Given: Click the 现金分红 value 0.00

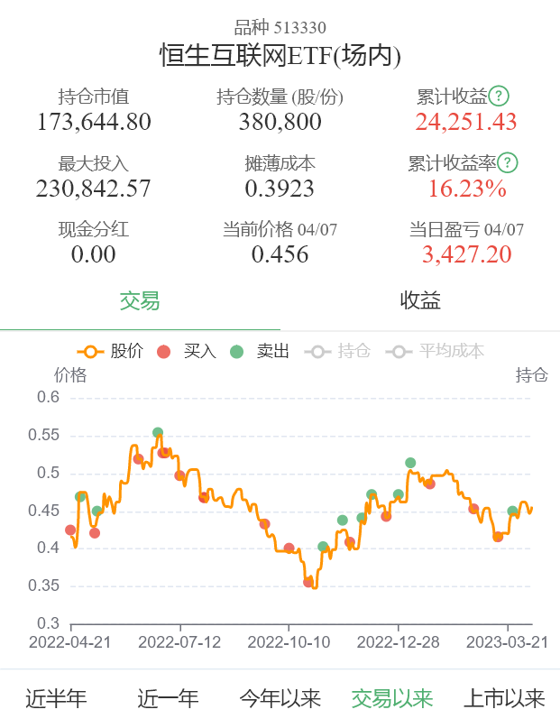Looking at the screenshot, I should (x=93, y=254).
